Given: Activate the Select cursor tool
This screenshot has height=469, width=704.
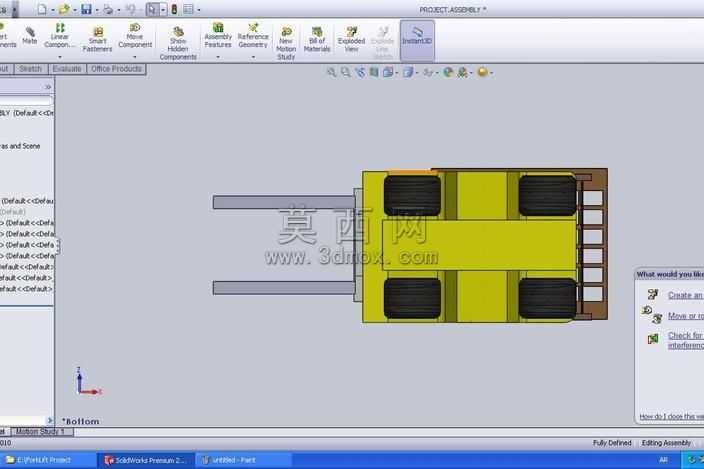Looking at the screenshot, I should (153, 9).
